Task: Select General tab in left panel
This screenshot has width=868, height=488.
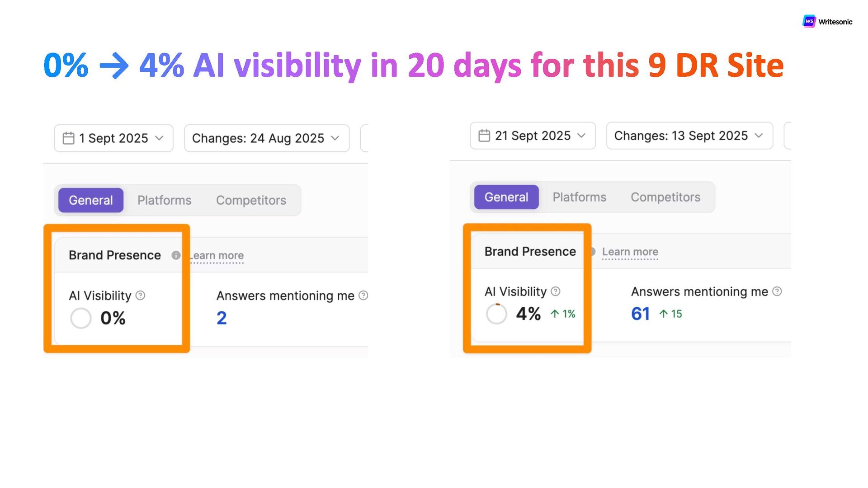Action: (91, 200)
